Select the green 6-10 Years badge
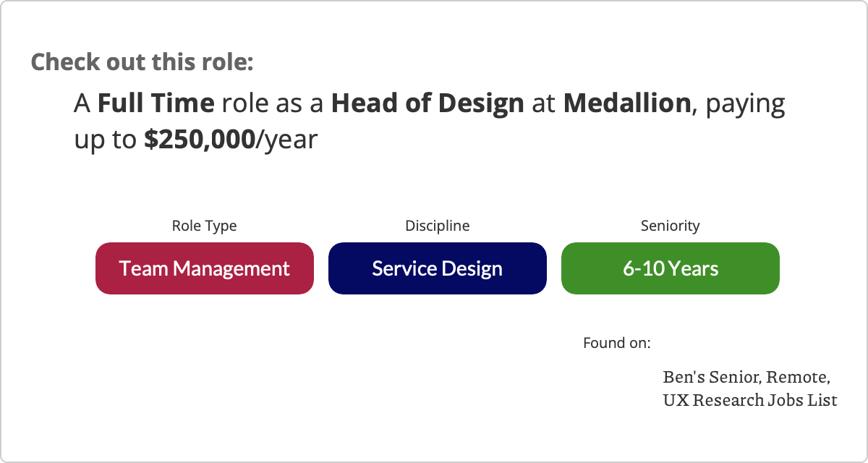The height and width of the screenshot is (463, 868). coord(670,268)
